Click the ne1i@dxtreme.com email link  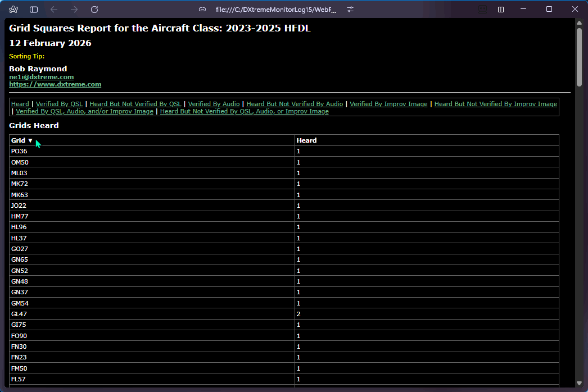click(x=41, y=77)
